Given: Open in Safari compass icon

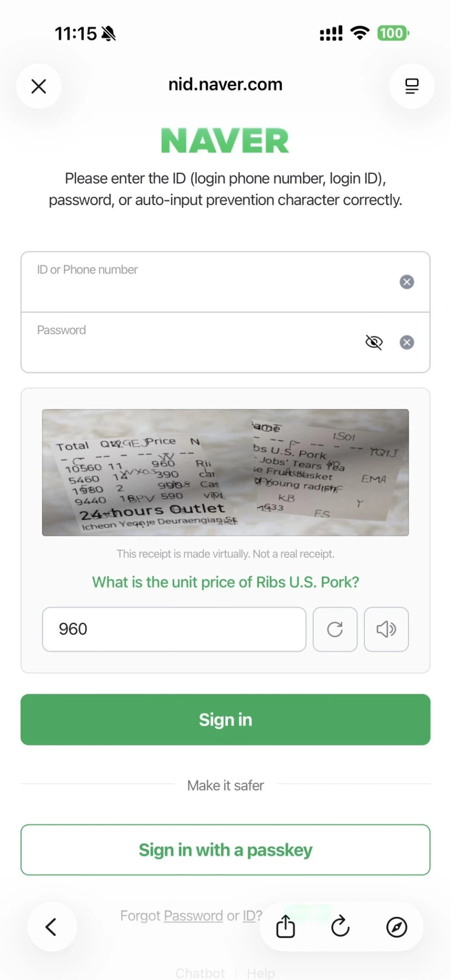Looking at the screenshot, I should [396, 927].
